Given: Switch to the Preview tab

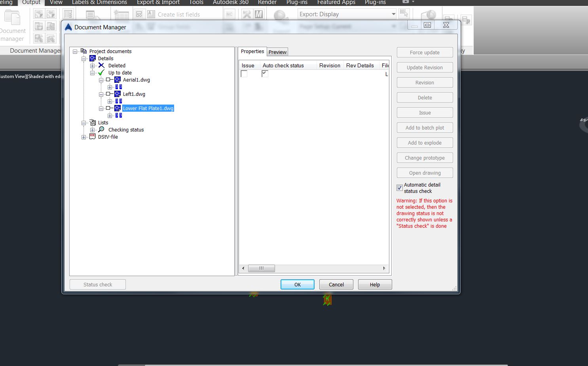Looking at the screenshot, I should 277,51.
